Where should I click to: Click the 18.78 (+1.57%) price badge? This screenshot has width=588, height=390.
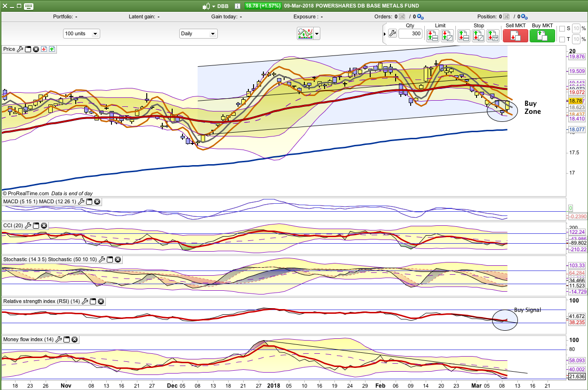point(263,6)
